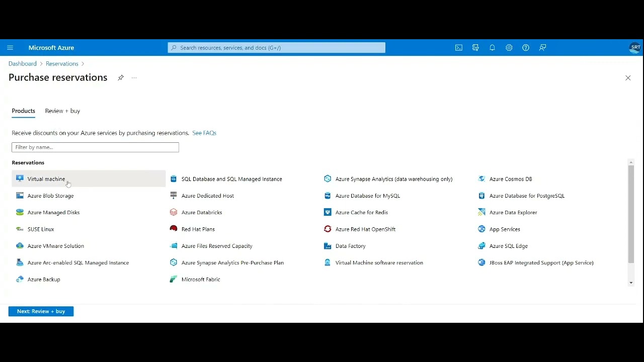The height and width of the screenshot is (362, 644).
Task: Select the Microsoft Fabric icon
Action: click(174, 279)
